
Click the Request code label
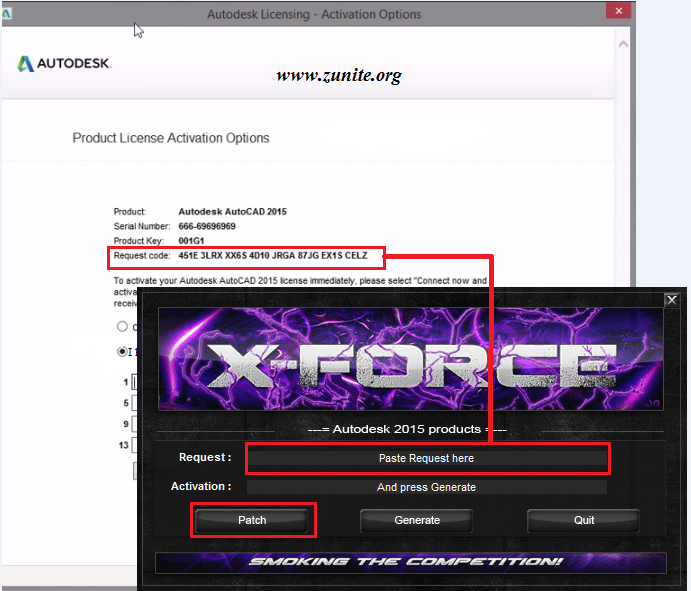[142, 256]
